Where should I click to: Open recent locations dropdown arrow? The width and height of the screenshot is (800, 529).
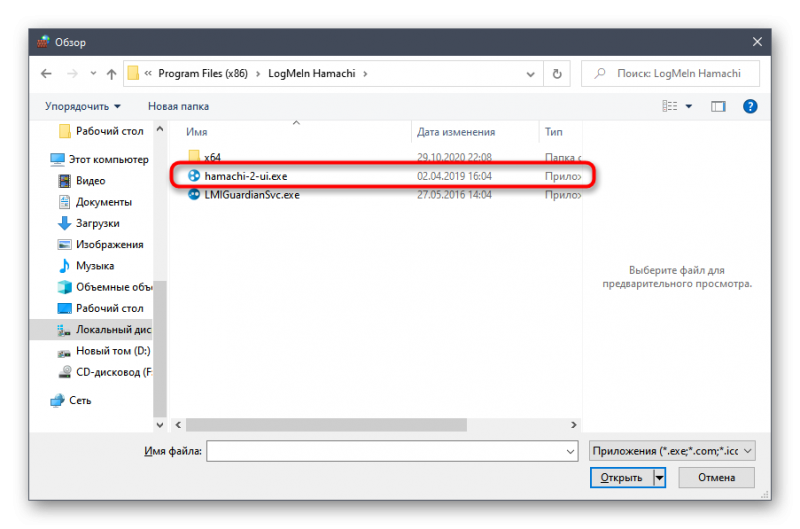pyautogui.click(x=93, y=74)
